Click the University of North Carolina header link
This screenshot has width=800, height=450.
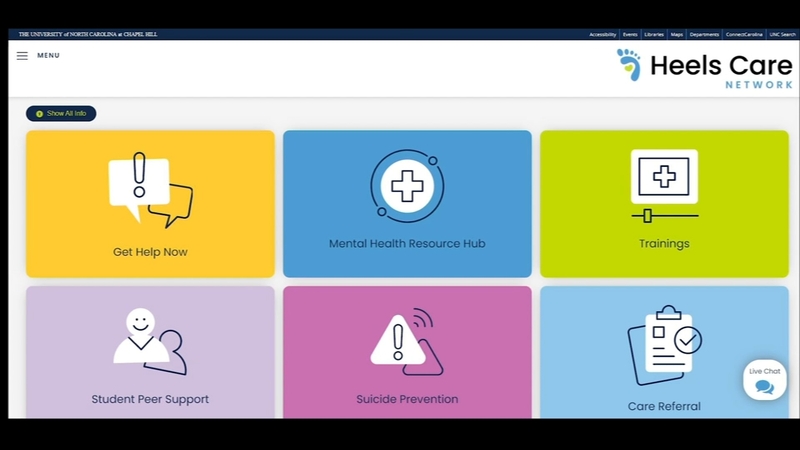click(88, 34)
